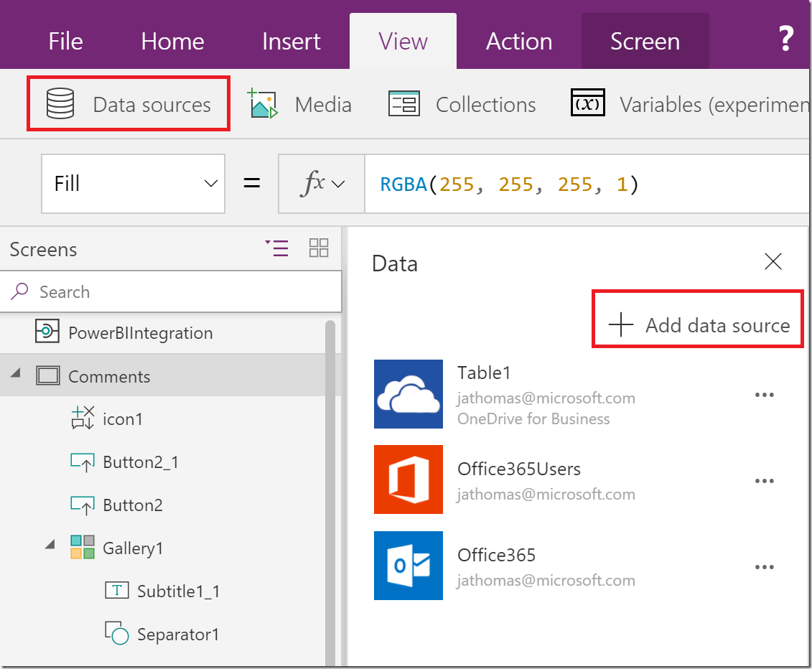812x669 pixels.
Task: Click the plus icon beside Add data source
Action: (621, 324)
